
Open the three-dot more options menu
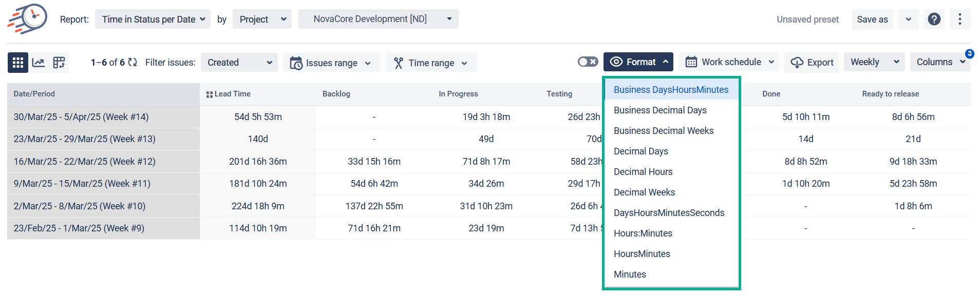tap(959, 19)
